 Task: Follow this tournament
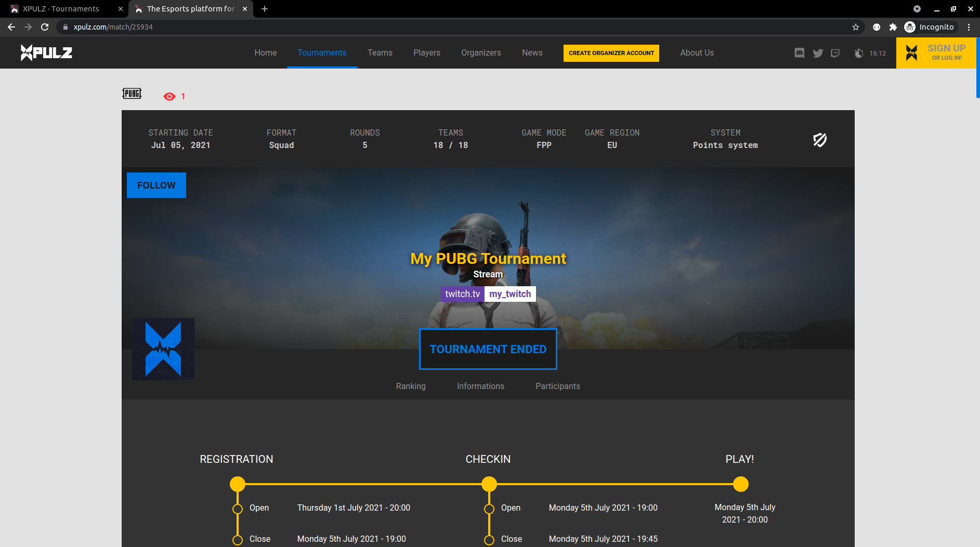click(156, 185)
